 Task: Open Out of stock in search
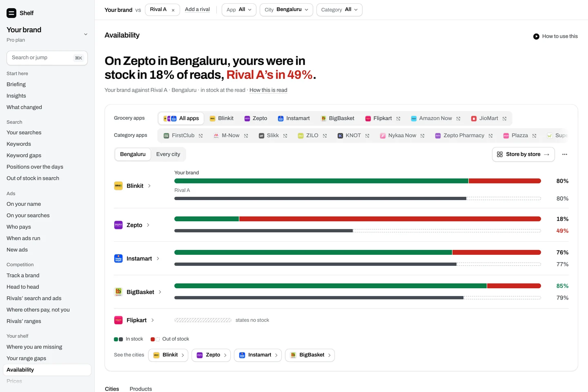click(x=33, y=178)
